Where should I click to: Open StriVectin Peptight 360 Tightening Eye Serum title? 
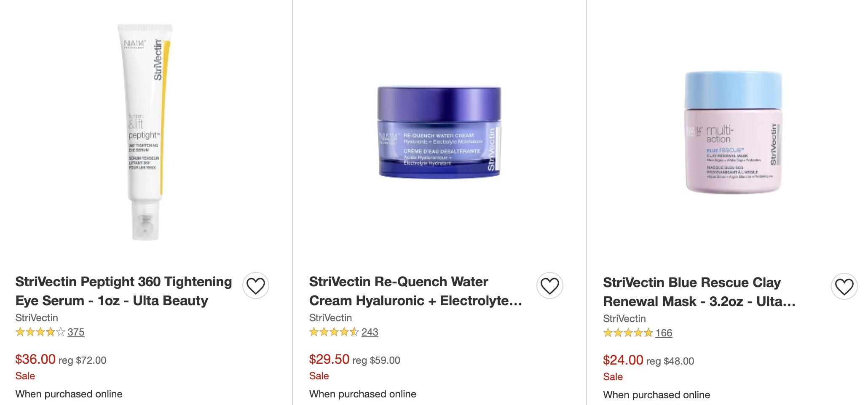point(124,291)
